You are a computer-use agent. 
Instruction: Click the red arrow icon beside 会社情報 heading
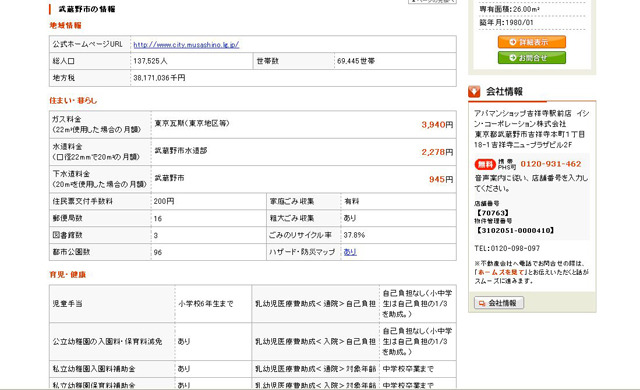tap(474, 91)
